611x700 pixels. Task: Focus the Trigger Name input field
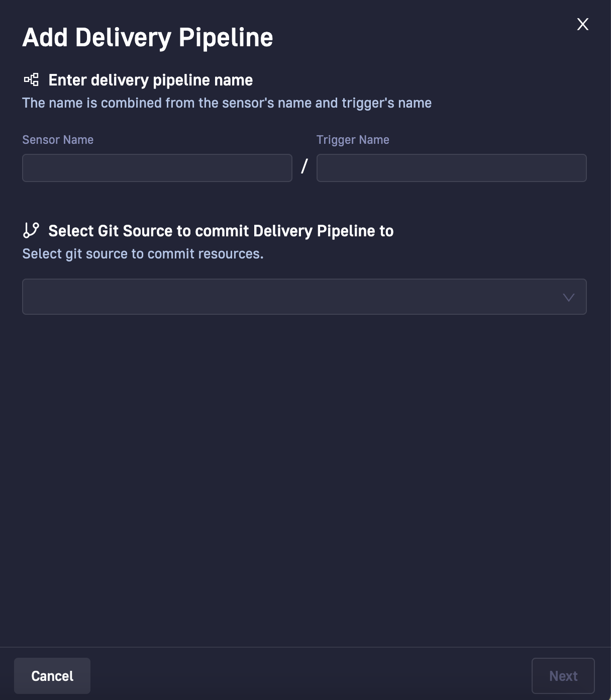451,168
